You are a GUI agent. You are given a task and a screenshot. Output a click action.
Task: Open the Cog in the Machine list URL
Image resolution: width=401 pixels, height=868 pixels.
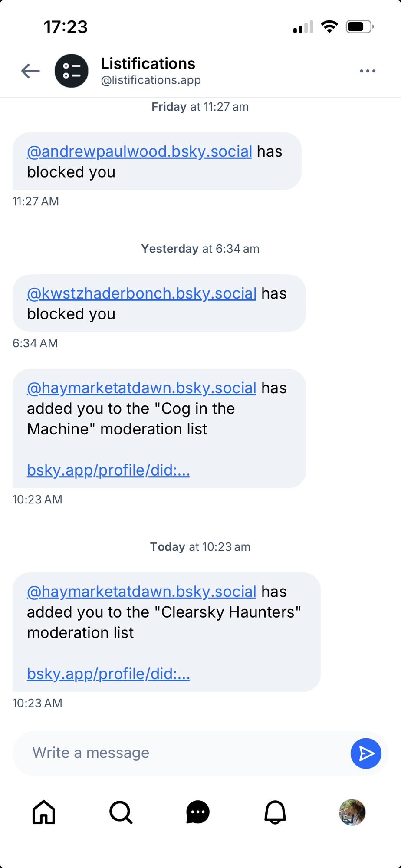108,470
